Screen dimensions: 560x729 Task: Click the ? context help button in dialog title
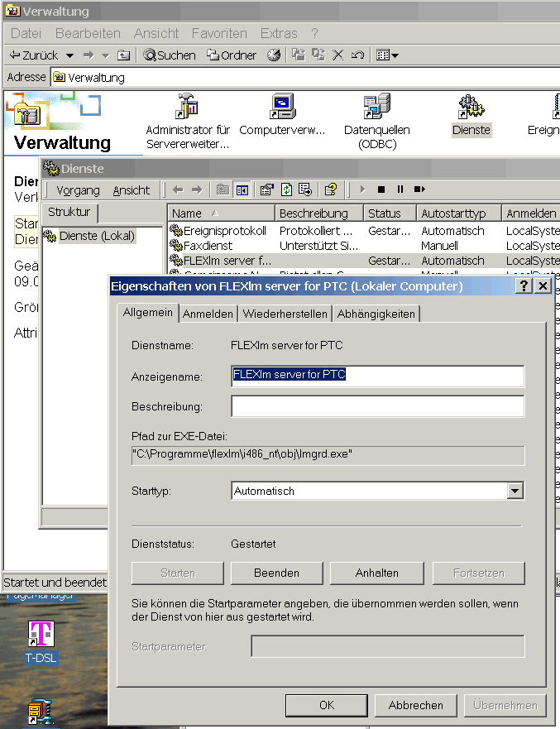point(524,286)
